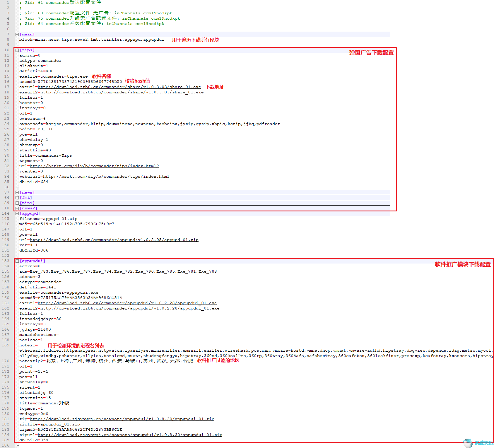Open the zip= zjsyawqj.cn appupdui_01.zip link
Screen dimensions: 494x448
click(x=122, y=419)
